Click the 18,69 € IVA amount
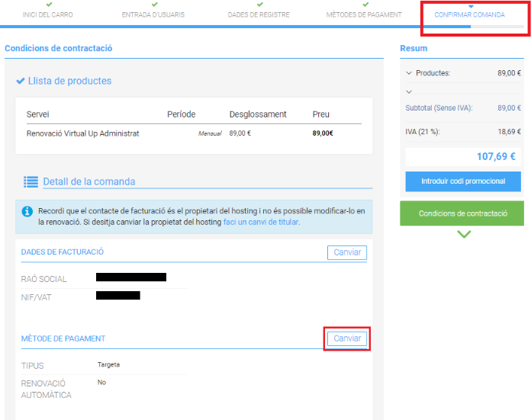Image resolution: width=531 pixels, height=420 pixels. tap(510, 132)
